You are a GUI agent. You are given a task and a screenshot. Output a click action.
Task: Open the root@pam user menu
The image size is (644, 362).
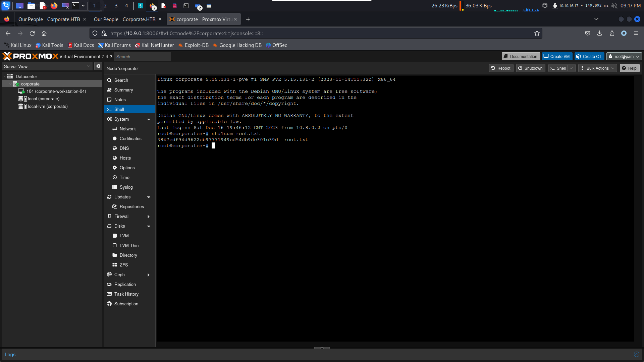click(x=624, y=56)
